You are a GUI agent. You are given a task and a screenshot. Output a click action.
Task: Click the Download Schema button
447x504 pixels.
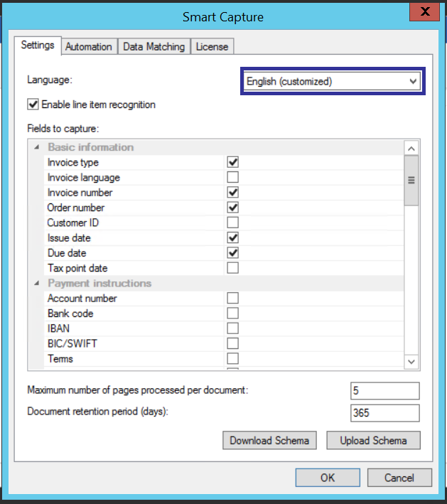[269, 441]
